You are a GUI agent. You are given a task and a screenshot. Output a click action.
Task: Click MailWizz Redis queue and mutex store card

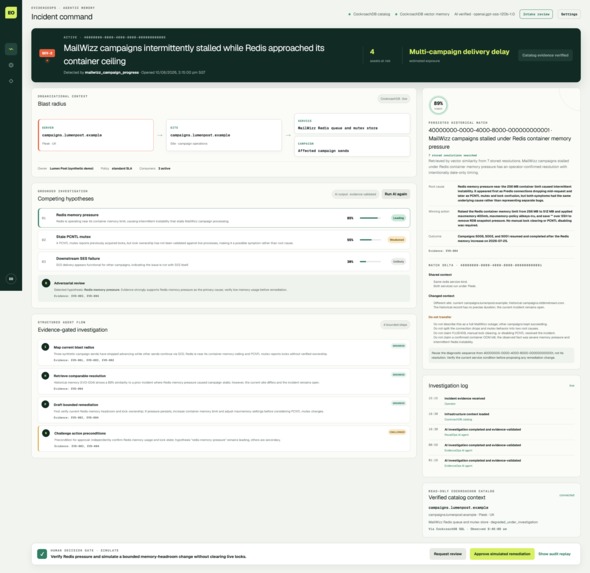click(352, 124)
